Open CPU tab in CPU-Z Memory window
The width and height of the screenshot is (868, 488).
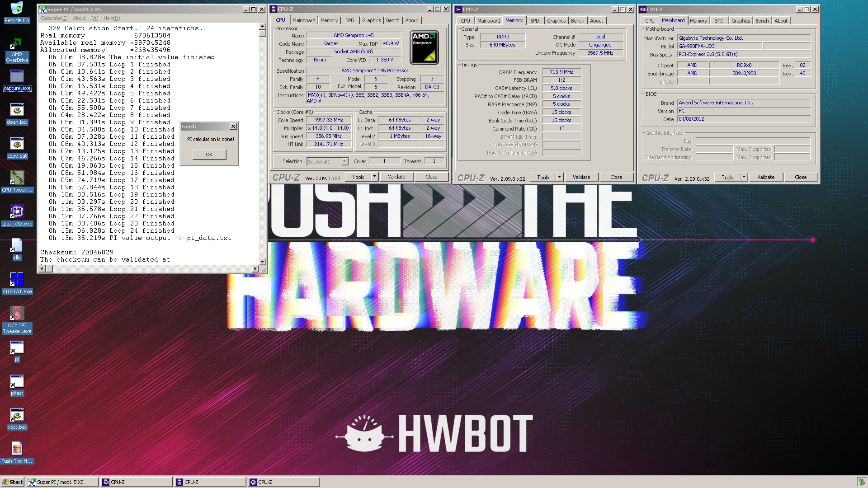pos(465,21)
